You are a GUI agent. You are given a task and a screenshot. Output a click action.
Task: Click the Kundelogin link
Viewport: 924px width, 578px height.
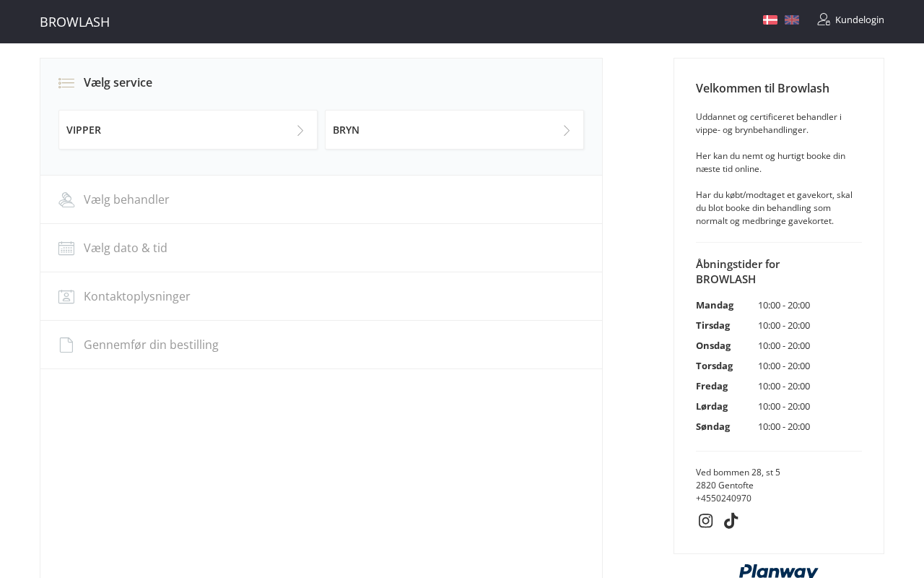tap(859, 20)
